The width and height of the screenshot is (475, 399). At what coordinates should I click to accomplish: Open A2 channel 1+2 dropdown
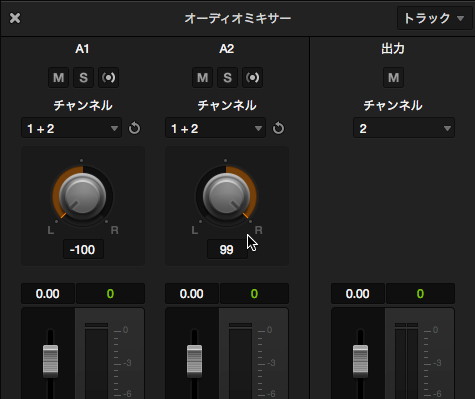pos(215,128)
